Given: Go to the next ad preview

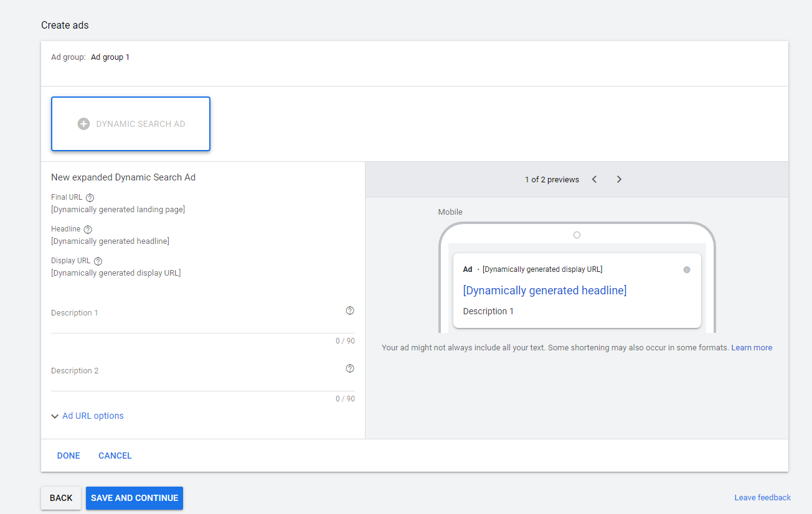Looking at the screenshot, I should pyautogui.click(x=619, y=179).
